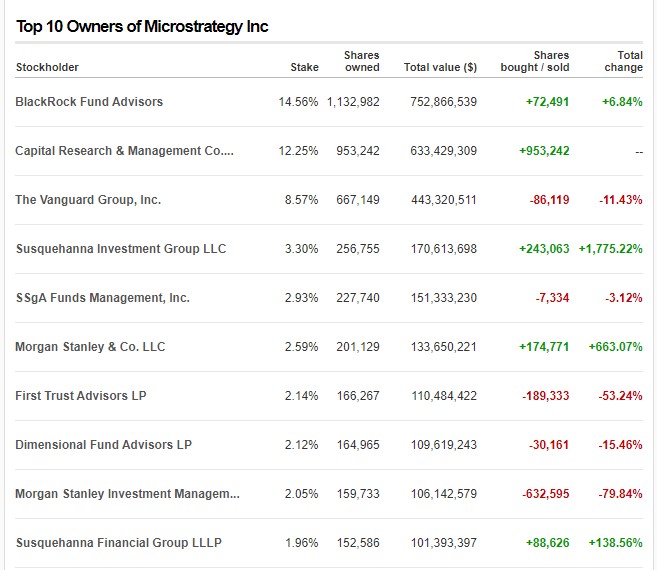Select the +953,242 shares bought value
657x570 pixels.
(x=544, y=151)
